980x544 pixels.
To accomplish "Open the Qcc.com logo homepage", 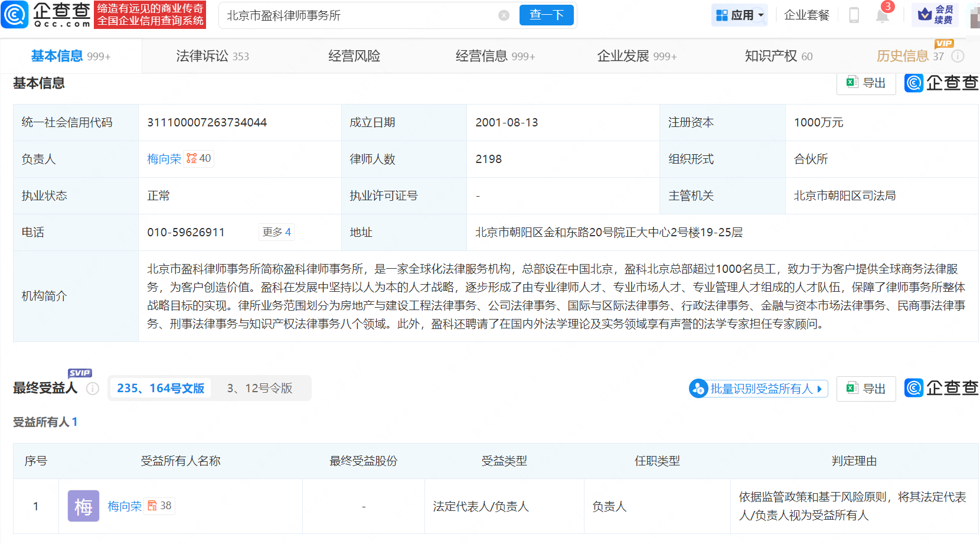I will click(46, 15).
